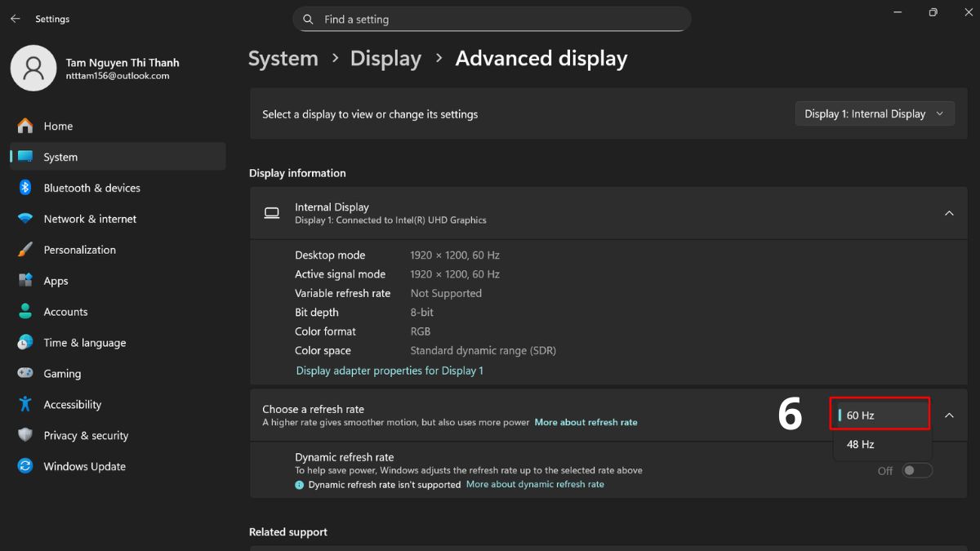Open the Display 1: Internal Display dropdown

[x=874, y=114]
